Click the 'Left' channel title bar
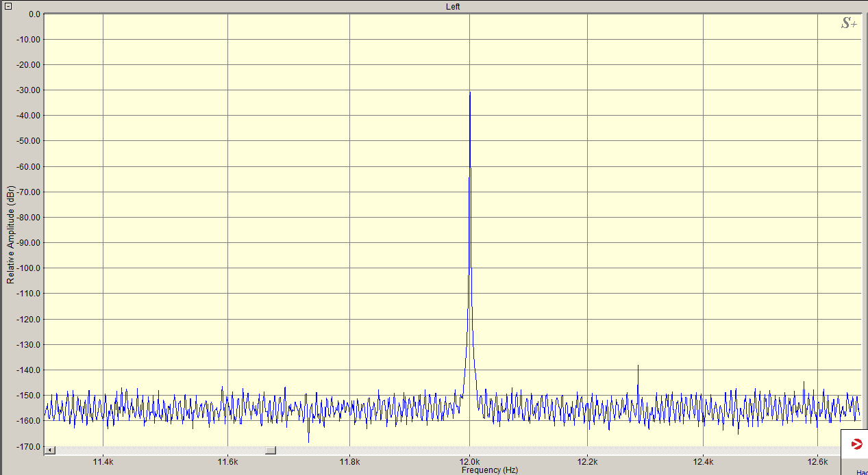 453,6
